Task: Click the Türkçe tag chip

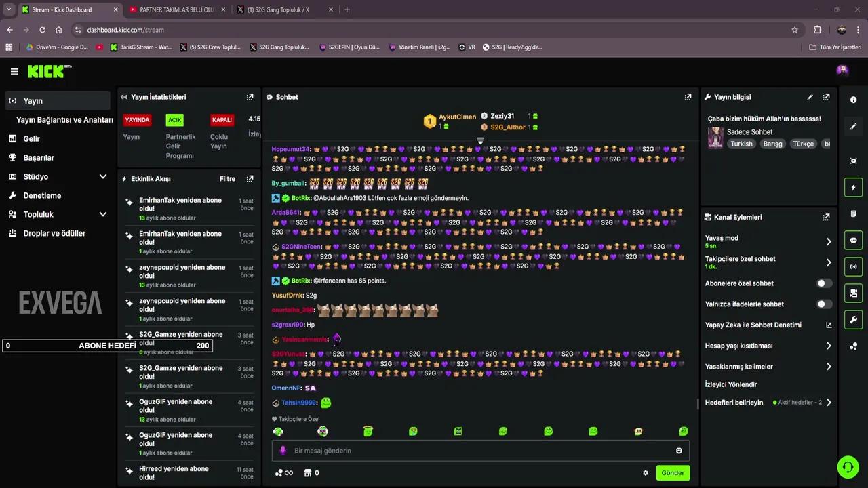Action: click(x=804, y=144)
